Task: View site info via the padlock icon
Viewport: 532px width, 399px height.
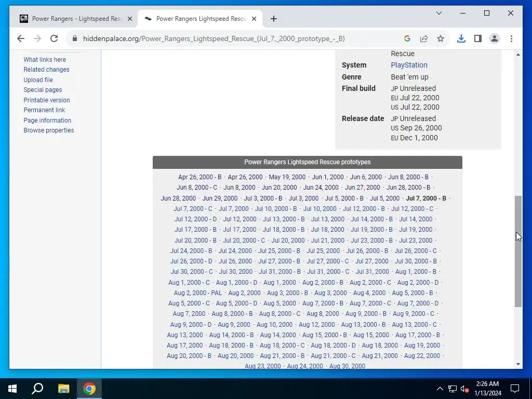Action: 75,38
